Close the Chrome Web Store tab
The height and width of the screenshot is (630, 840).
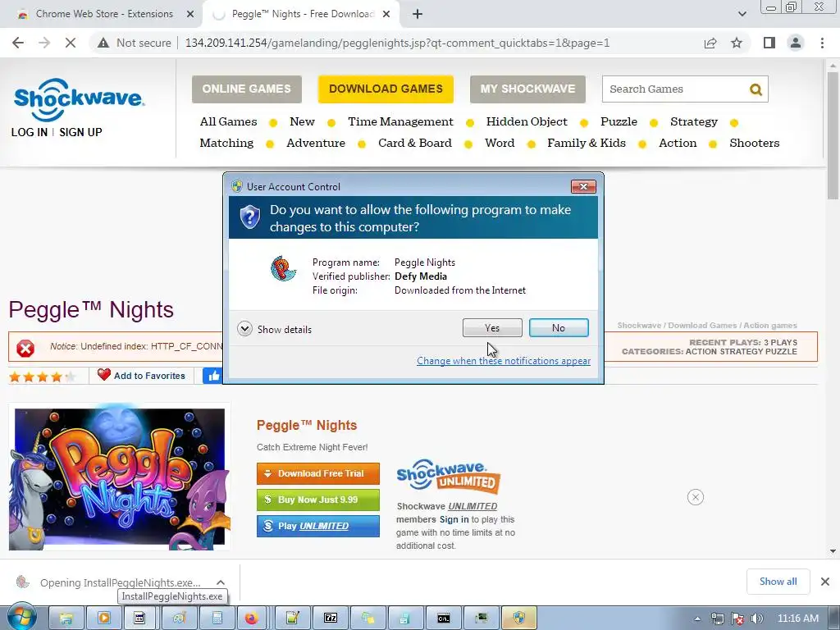189,14
